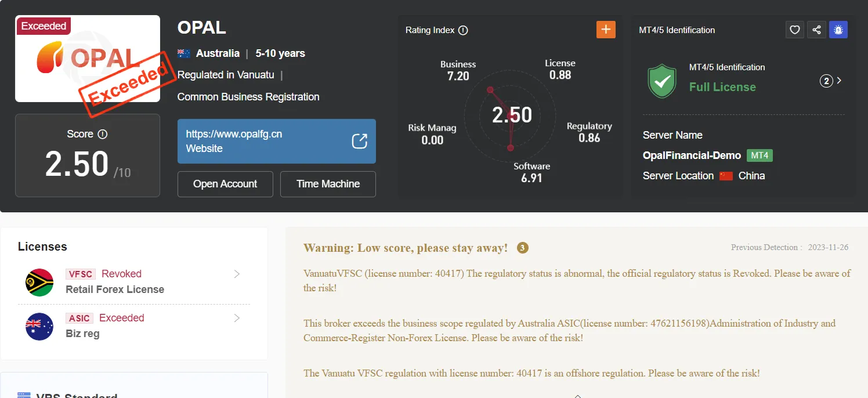Click the China flag next to Server Location
Viewport: 868px width, 398px height.
coord(726,176)
